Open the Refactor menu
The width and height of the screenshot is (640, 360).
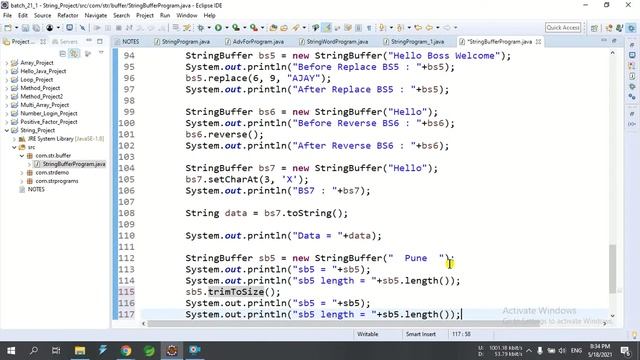click(x=68, y=16)
